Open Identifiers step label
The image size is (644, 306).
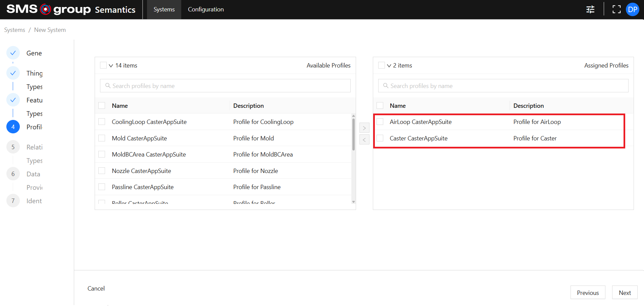(34, 201)
